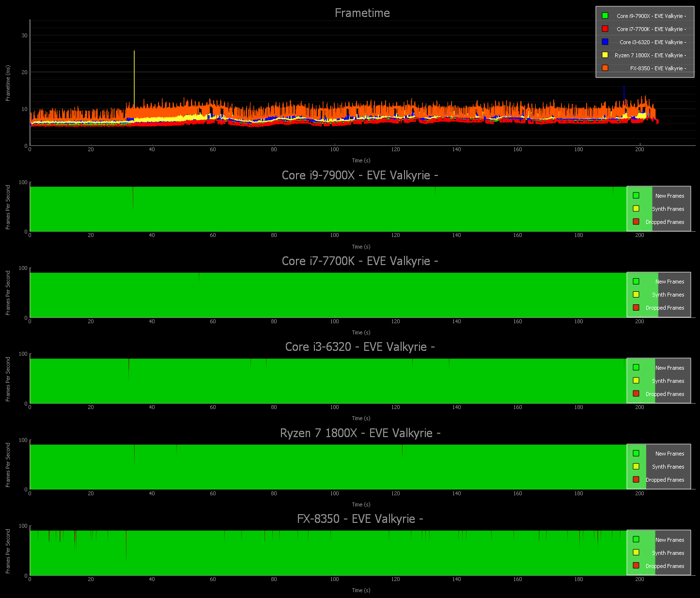Select 'FX-8350 - EVE Valkyrie -' legend label
The image size is (700, 598).
tap(658, 68)
